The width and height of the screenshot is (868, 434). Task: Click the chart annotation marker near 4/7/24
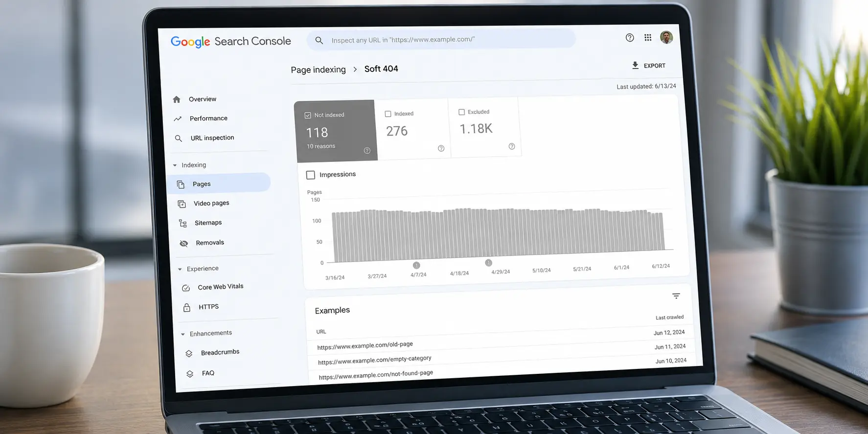click(416, 265)
